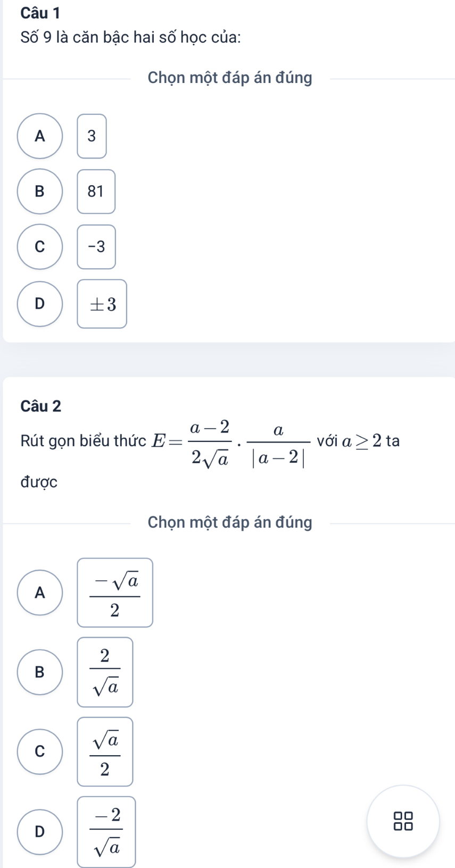Pick letter C circle in Câu 2
This screenshot has height=868, width=455.
coord(40,752)
